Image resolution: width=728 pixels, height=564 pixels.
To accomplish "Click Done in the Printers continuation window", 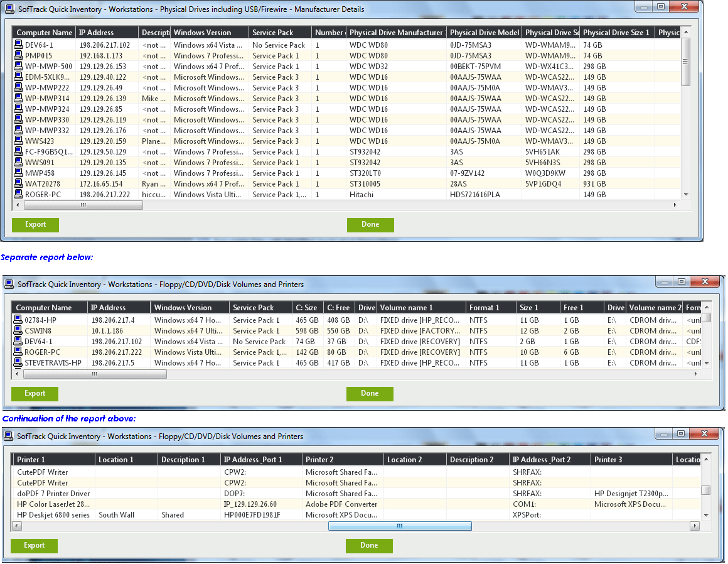I will point(369,546).
